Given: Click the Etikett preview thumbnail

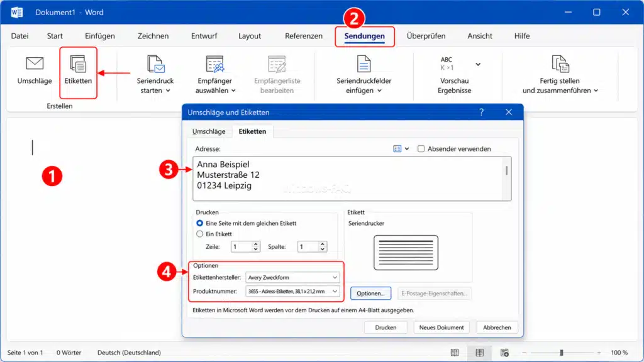Looking at the screenshot, I should (x=406, y=253).
